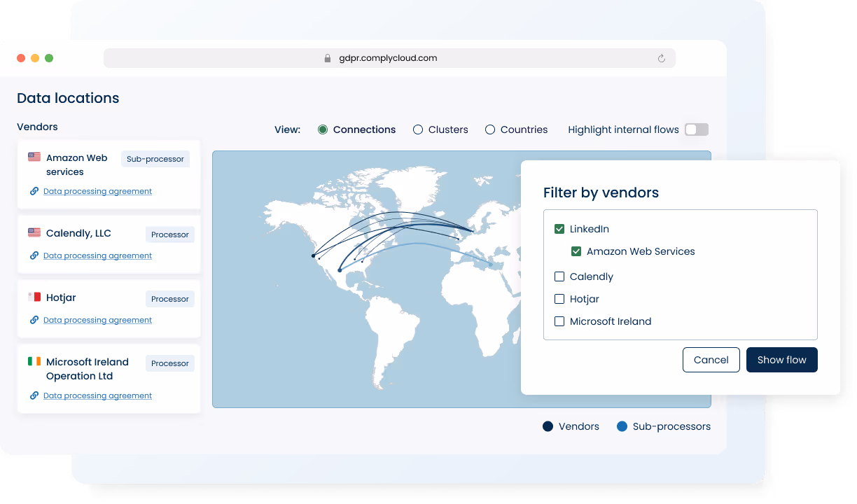The height and width of the screenshot is (504, 857).
Task: Click the padlock icon in address bar
Action: [x=327, y=59]
